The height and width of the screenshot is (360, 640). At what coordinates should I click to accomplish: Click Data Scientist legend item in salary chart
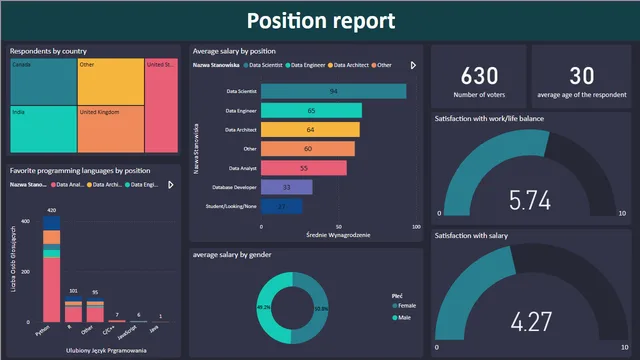pyautogui.click(x=263, y=65)
